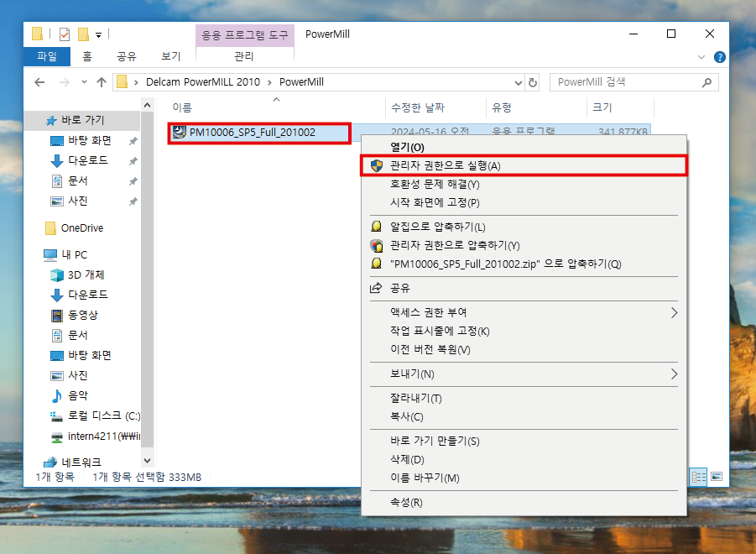Switch to the 홈 ribbon tab
This screenshot has width=756, height=554.
(87, 56)
